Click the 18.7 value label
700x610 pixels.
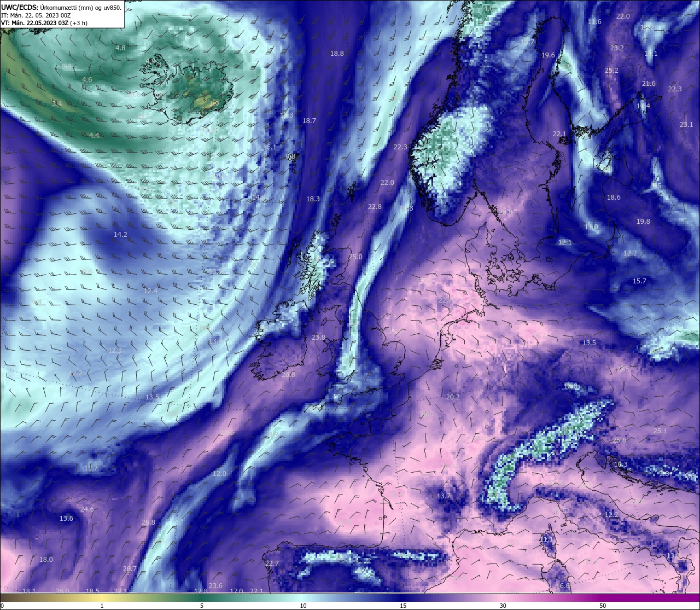coord(310,121)
